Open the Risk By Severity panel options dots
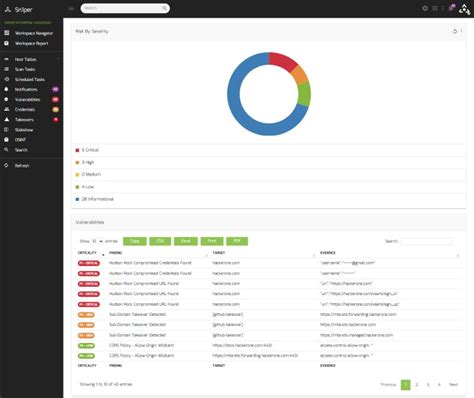This screenshot has height=398, width=474. tap(461, 31)
